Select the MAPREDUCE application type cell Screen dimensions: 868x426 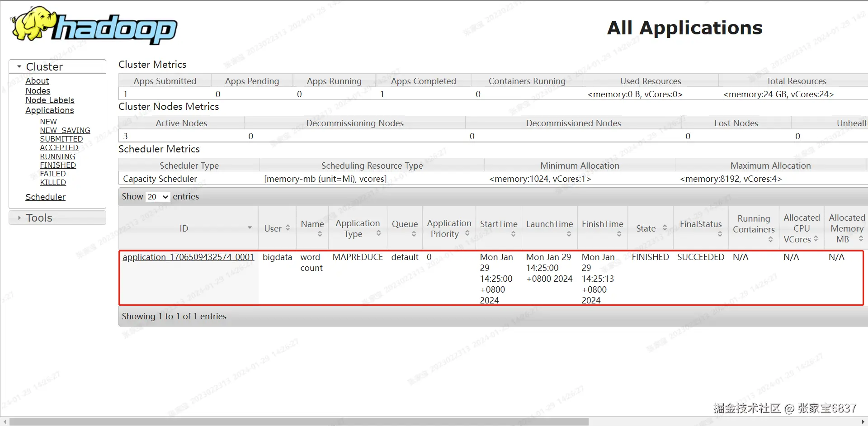(x=358, y=257)
